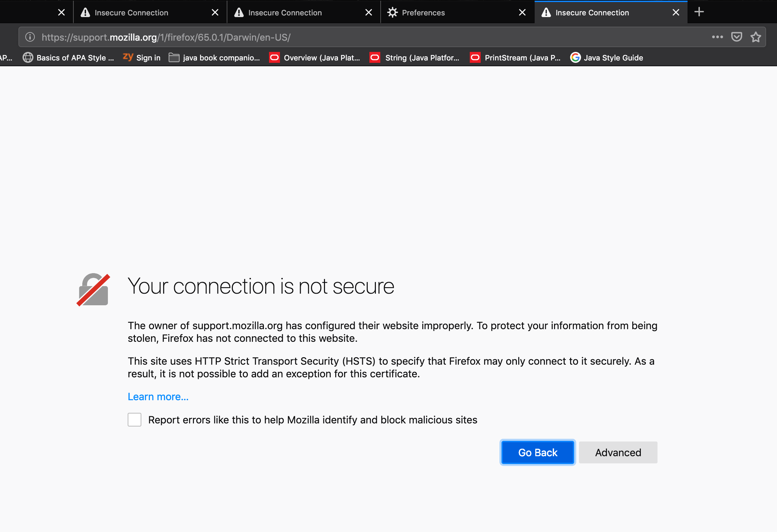Bookmark this page with the star icon

click(755, 37)
